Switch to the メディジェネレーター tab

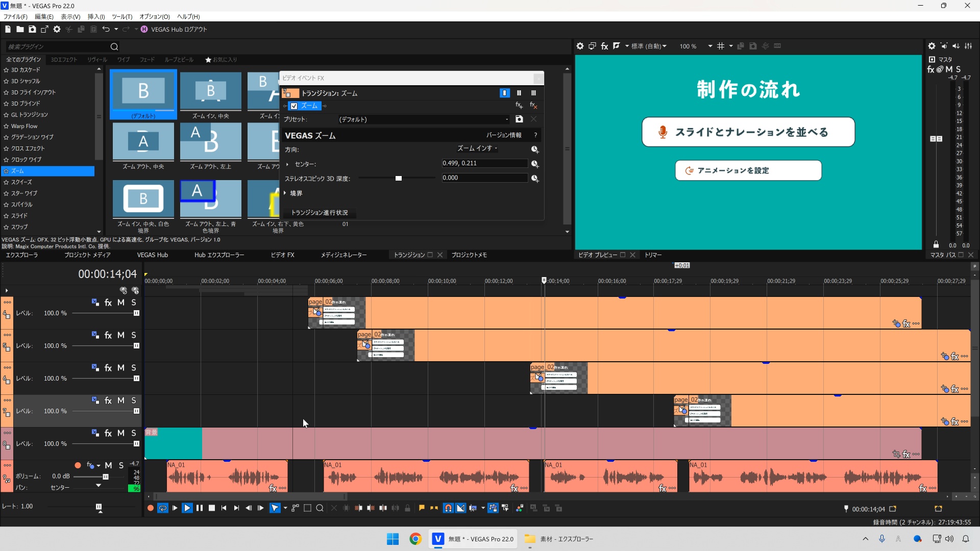coord(344,255)
